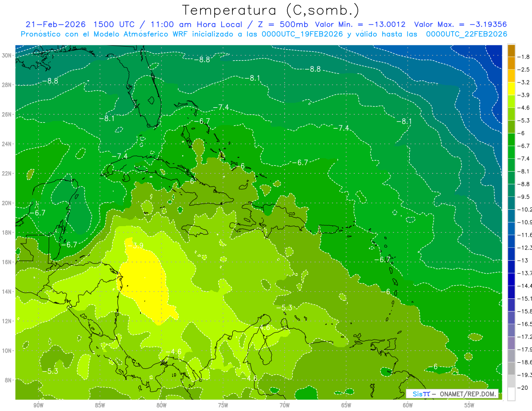Click the -11.6 label in the color legend
The height and width of the screenshot is (411, 532).
(525, 235)
